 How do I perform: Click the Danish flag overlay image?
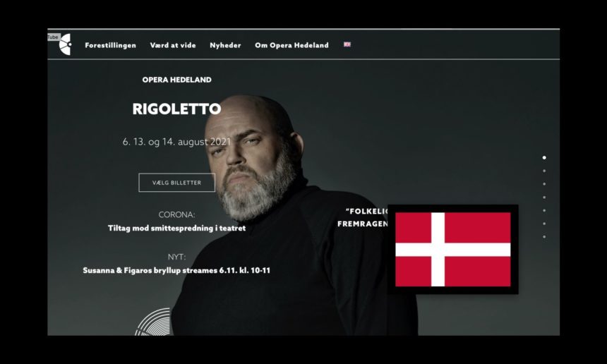pos(453,250)
